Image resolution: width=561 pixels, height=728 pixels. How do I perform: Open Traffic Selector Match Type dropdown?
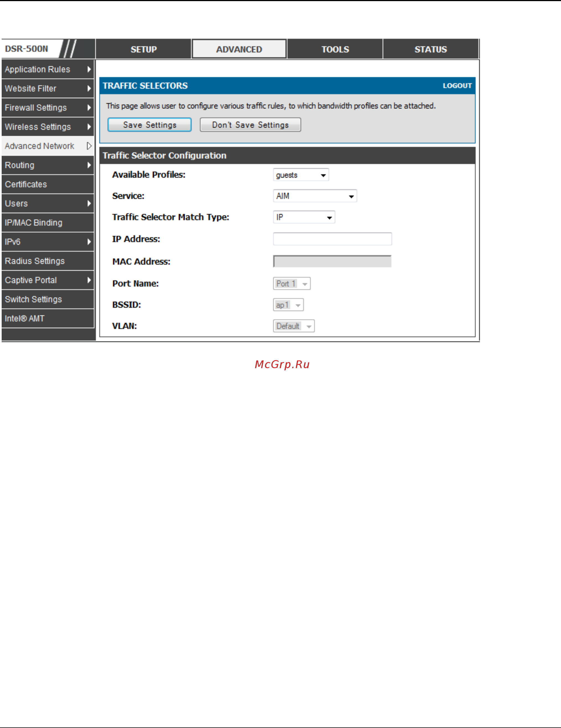(304, 217)
